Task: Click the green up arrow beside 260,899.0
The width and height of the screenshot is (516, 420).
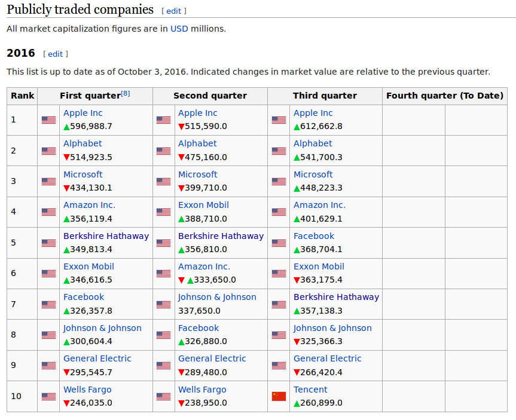Action: pyautogui.click(x=297, y=403)
